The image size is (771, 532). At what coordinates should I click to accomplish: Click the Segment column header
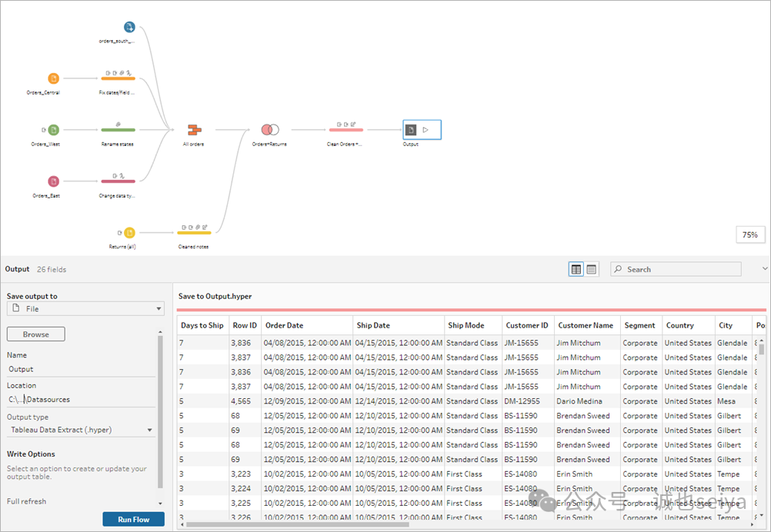pos(641,325)
